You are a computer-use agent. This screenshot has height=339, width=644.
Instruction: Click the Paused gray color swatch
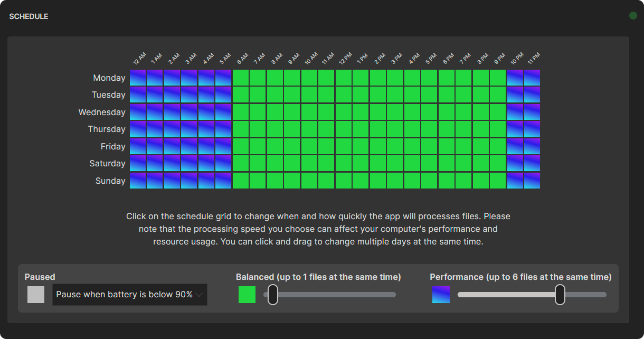coord(35,294)
